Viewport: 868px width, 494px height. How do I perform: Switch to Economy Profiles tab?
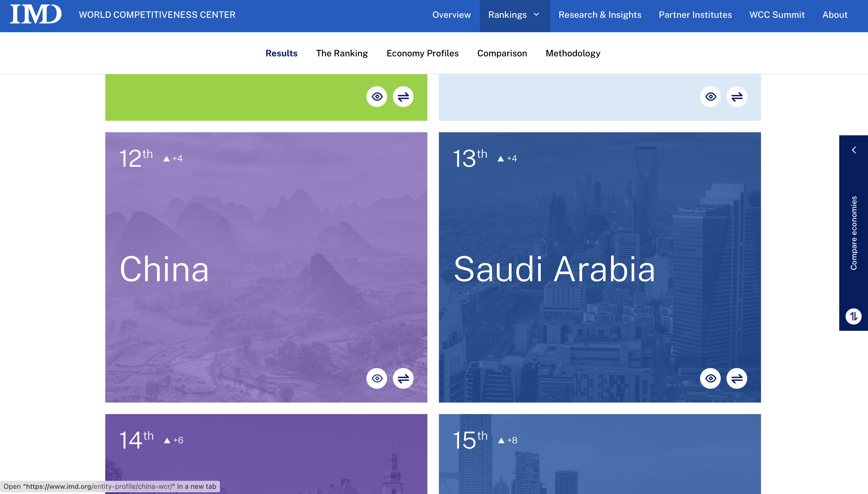tap(422, 53)
